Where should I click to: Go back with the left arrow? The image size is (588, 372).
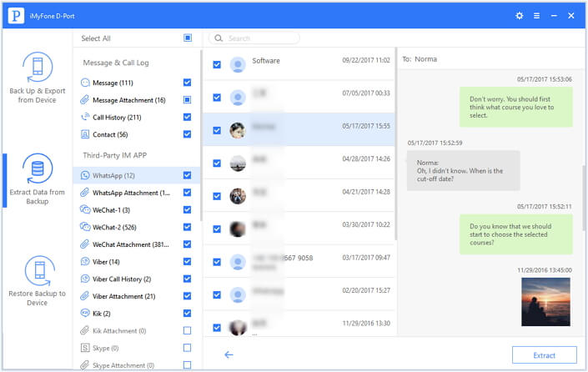pos(229,354)
